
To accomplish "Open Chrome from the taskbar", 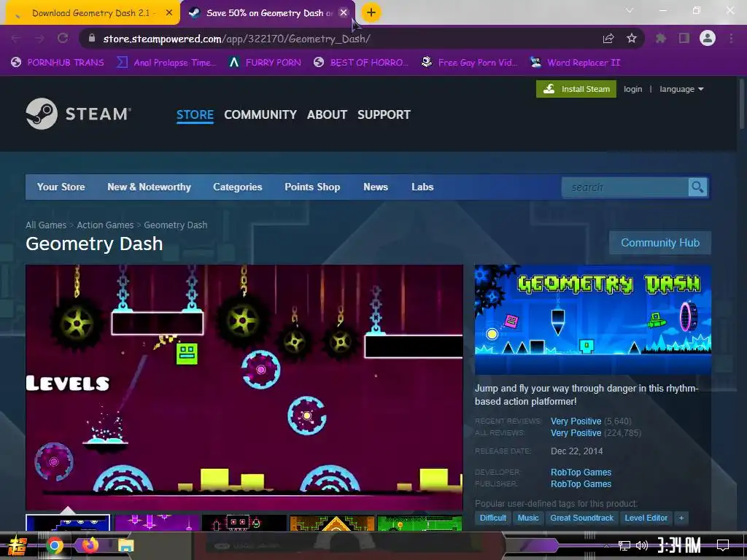I will click(54, 545).
